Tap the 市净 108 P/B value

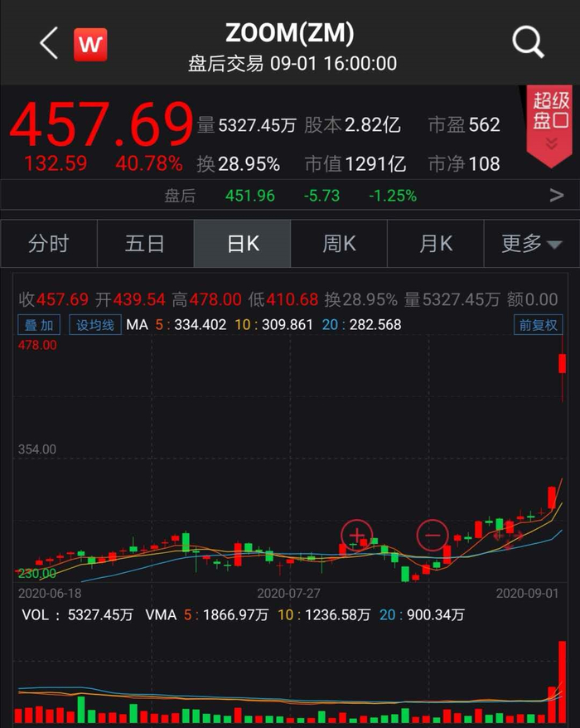(464, 164)
